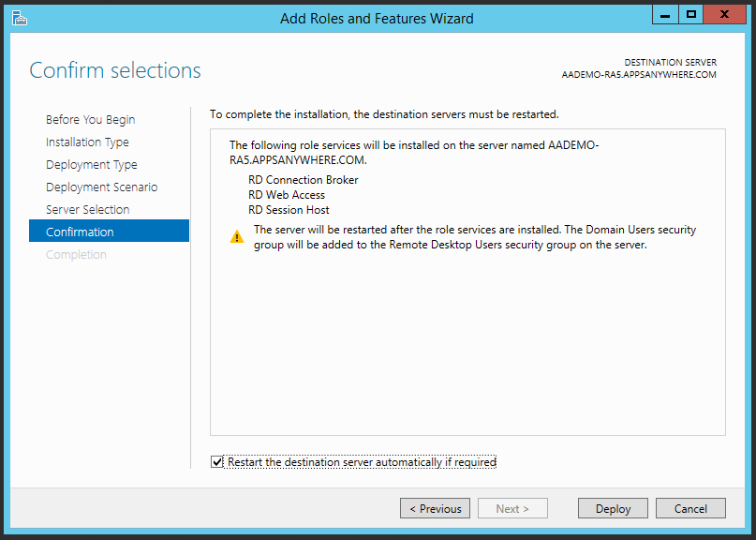The width and height of the screenshot is (756, 540).
Task: Switch to the Deployment Type step
Action: 91,165
